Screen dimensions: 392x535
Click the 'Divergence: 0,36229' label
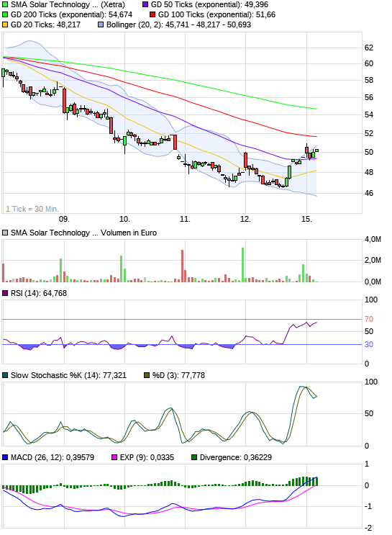pos(235,457)
